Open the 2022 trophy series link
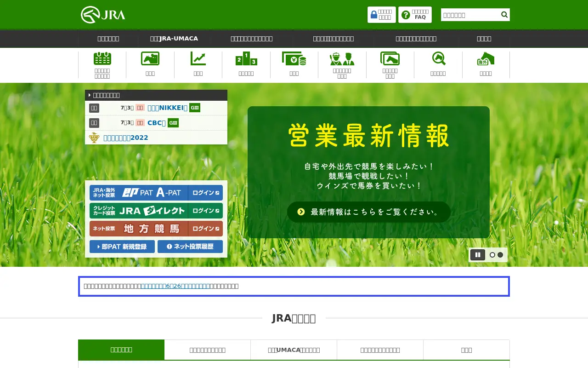Viewport: 588px width, 368px height. click(x=126, y=138)
